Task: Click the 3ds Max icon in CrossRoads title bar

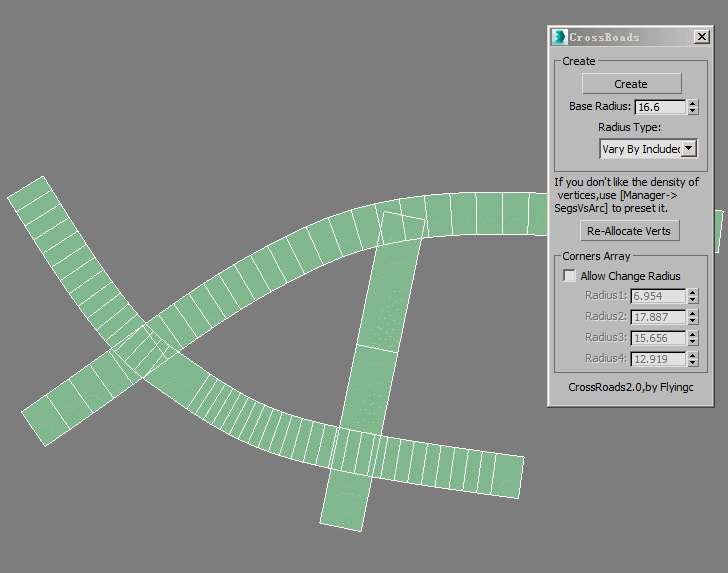Action: [559, 37]
